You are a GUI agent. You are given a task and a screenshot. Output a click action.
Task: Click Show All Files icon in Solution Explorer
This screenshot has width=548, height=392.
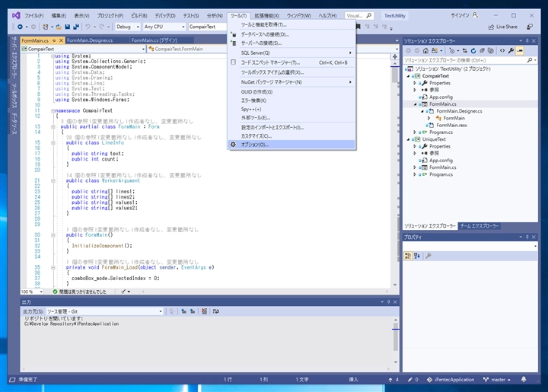coord(491,51)
